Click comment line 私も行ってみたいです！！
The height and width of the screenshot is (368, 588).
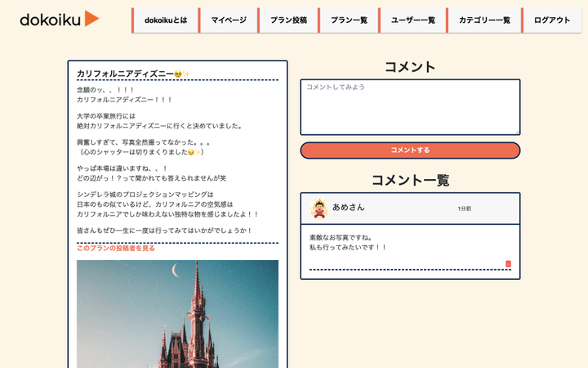348,247
